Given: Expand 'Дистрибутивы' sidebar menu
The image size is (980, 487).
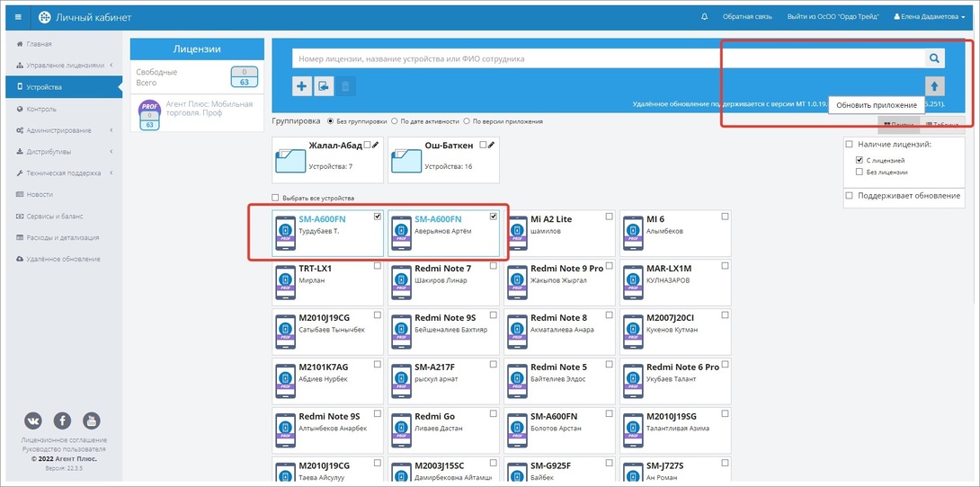Looking at the screenshot, I should 64,152.
